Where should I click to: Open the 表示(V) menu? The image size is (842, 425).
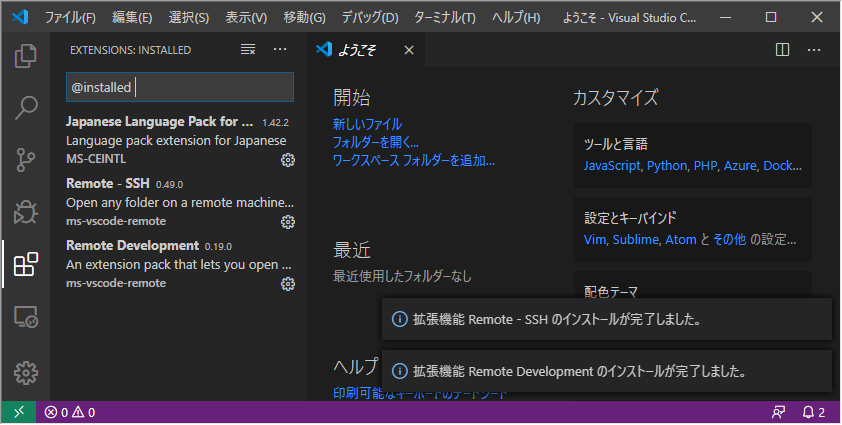tap(246, 18)
